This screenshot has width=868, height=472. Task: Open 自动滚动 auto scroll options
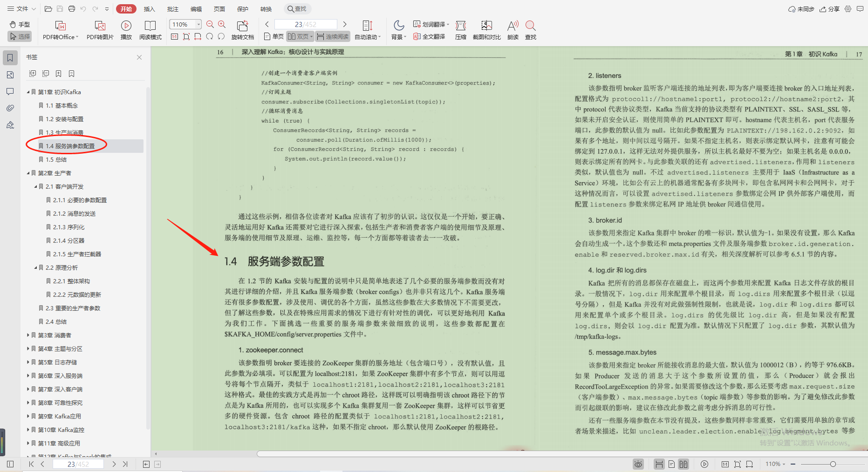[x=368, y=30]
